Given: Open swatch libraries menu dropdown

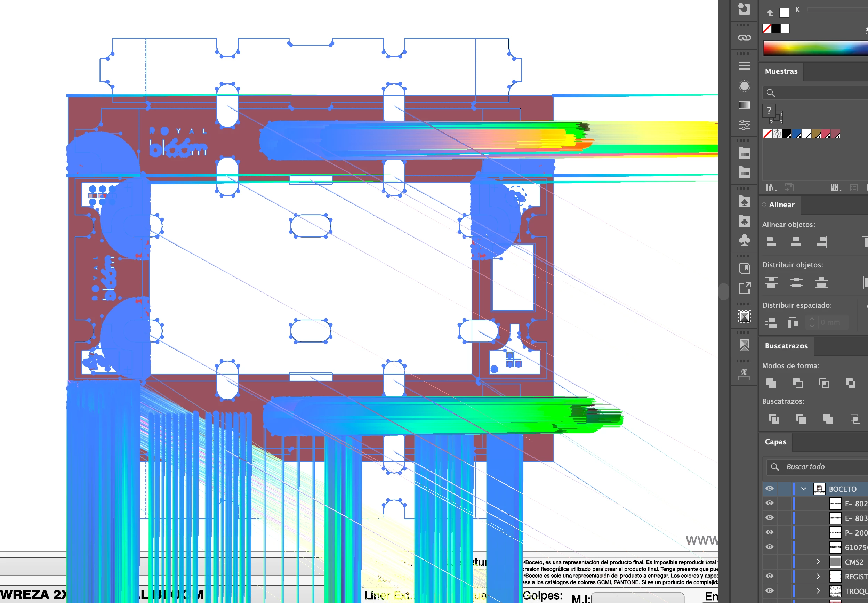Looking at the screenshot, I should (x=771, y=187).
